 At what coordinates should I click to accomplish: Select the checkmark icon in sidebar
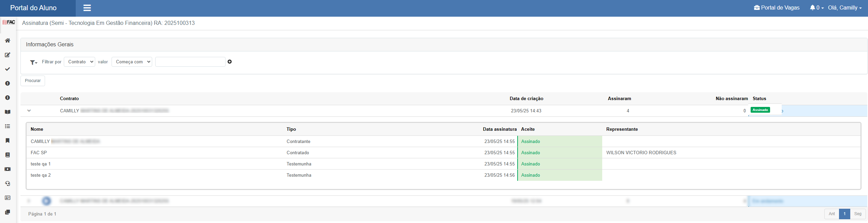[x=8, y=69]
